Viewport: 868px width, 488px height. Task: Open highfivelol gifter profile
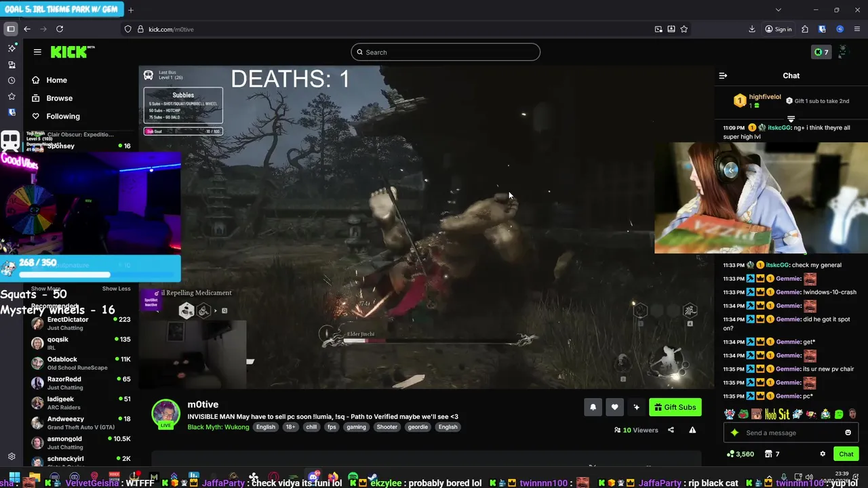click(x=764, y=97)
